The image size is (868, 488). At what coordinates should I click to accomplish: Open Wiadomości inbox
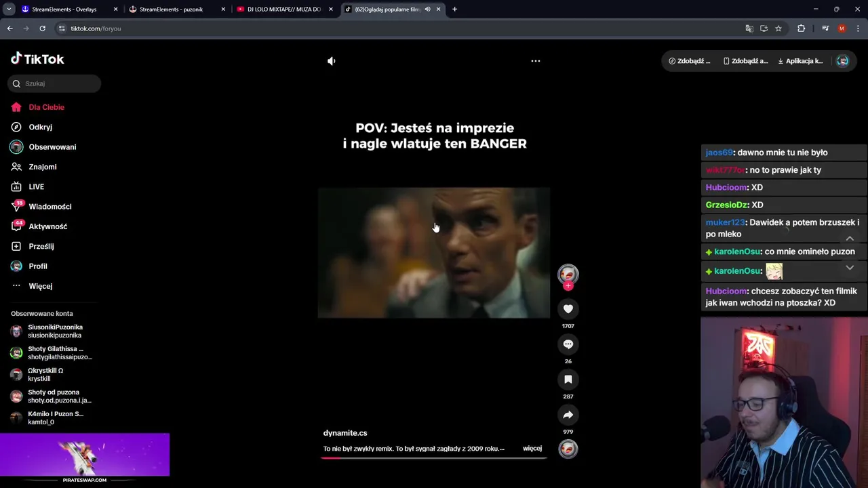coord(50,207)
